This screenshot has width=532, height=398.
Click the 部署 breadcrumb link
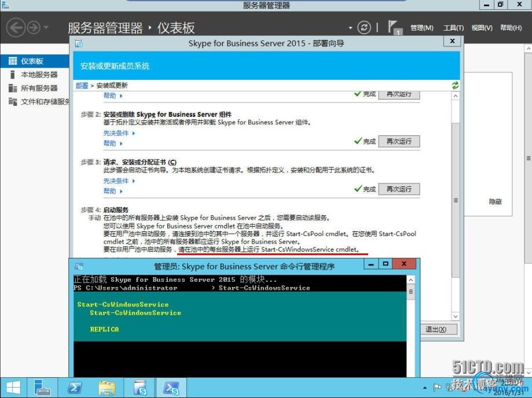click(82, 86)
